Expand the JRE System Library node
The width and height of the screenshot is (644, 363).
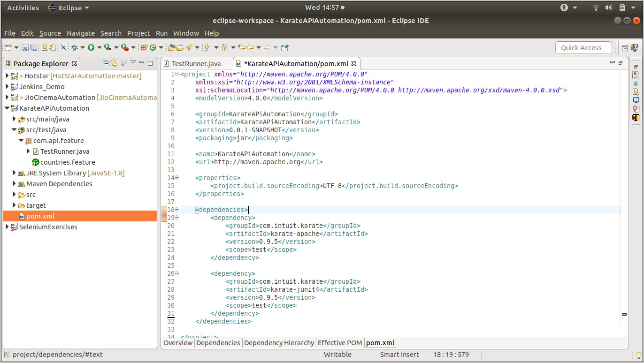pyautogui.click(x=14, y=173)
